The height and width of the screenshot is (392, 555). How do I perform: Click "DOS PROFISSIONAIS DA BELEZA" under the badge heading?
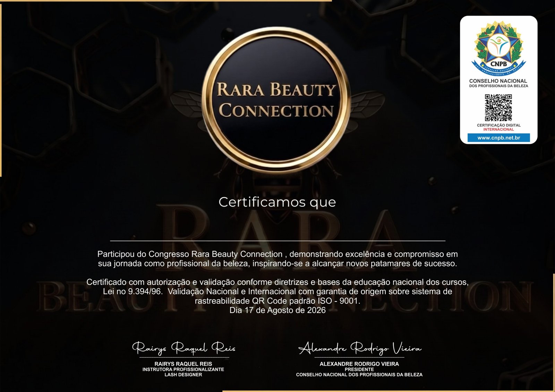pos(498,86)
